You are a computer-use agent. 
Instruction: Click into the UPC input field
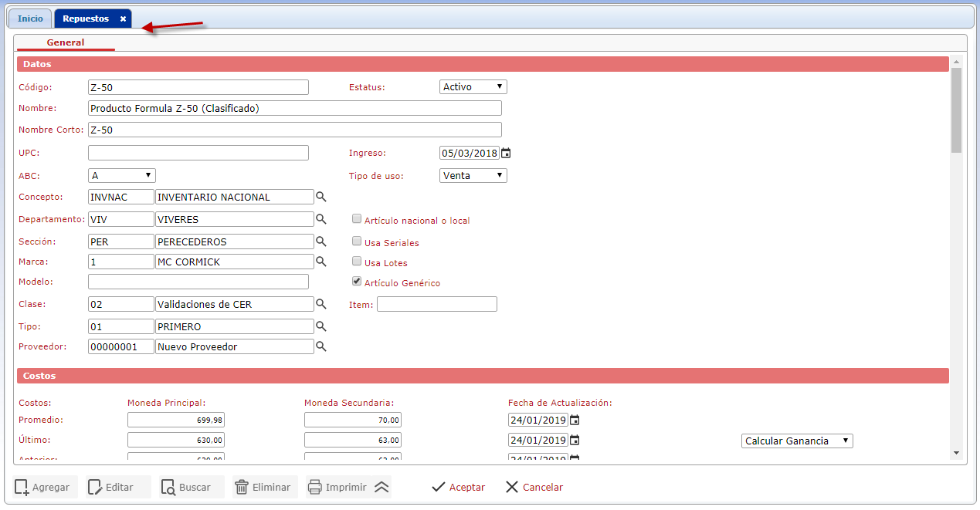(x=198, y=153)
